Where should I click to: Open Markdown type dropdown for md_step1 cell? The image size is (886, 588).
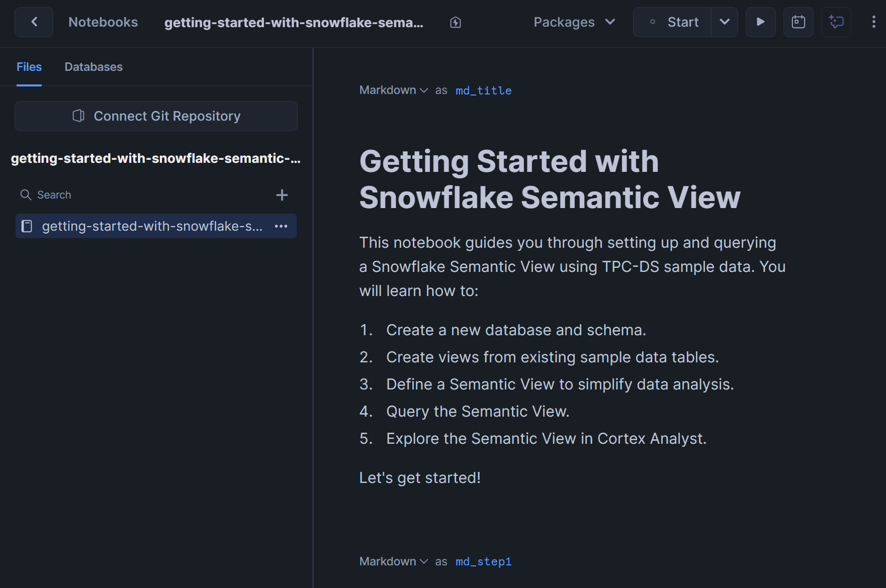pyautogui.click(x=394, y=561)
